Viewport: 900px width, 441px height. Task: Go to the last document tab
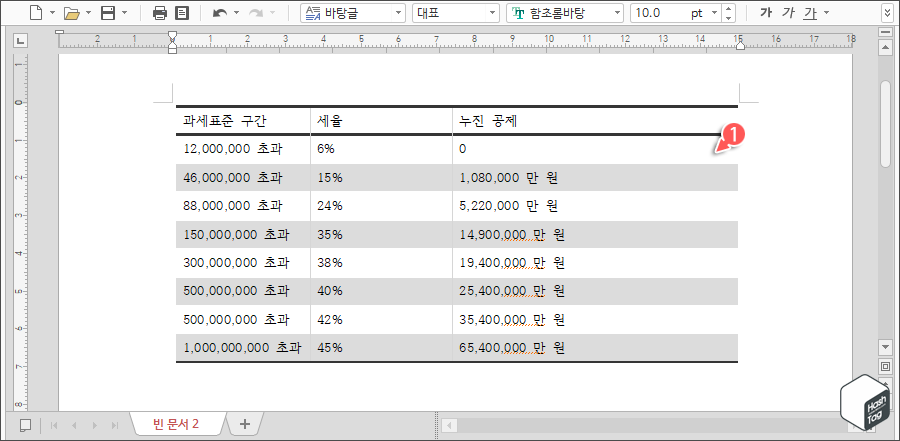(114, 425)
